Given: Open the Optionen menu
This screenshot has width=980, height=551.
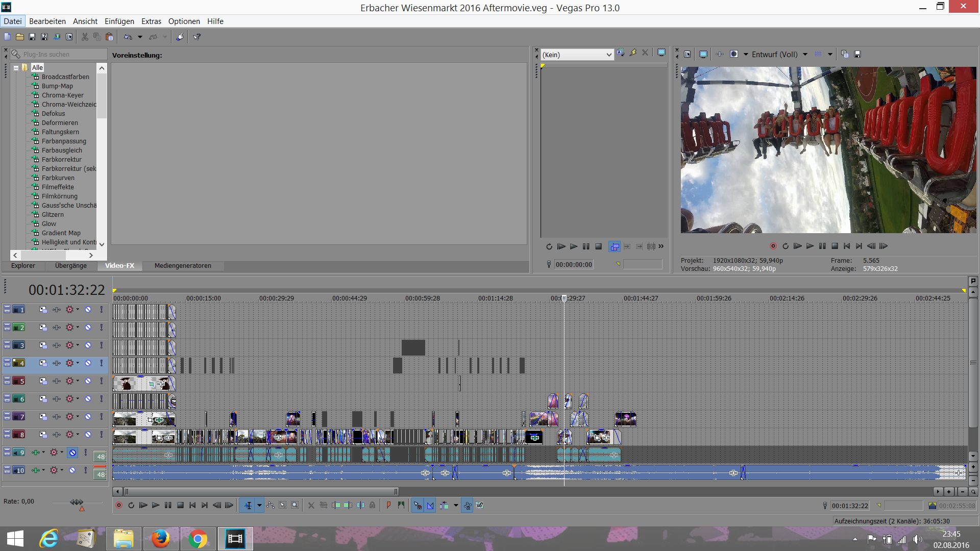Looking at the screenshot, I should click(184, 21).
